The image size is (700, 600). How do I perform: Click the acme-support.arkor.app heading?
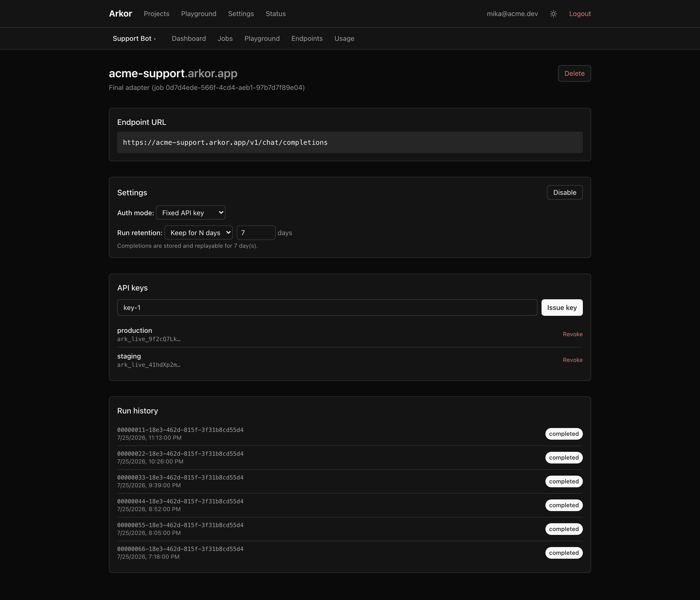[173, 73]
